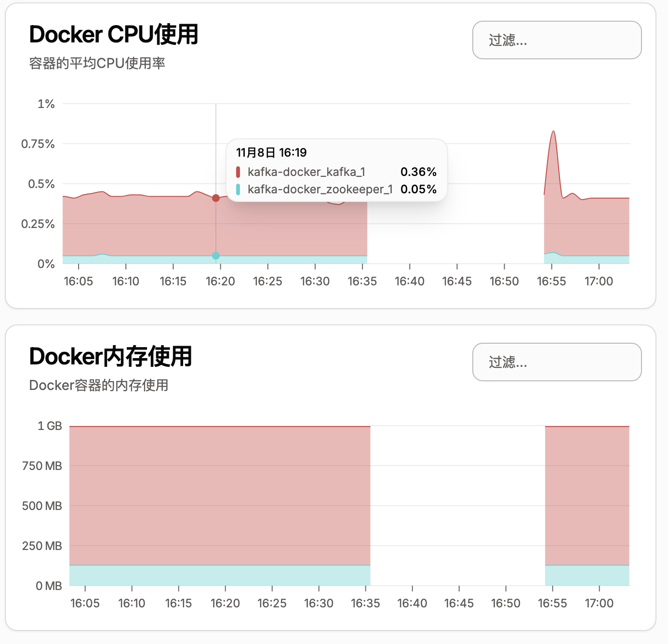The image size is (668, 644).
Task: Click the 0.05% value in the tooltip
Action: tap(418, 189)
